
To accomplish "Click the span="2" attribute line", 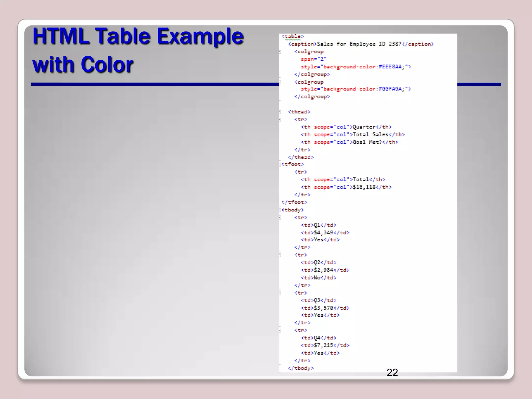I will pyautogui.click(x=314, y=59).
